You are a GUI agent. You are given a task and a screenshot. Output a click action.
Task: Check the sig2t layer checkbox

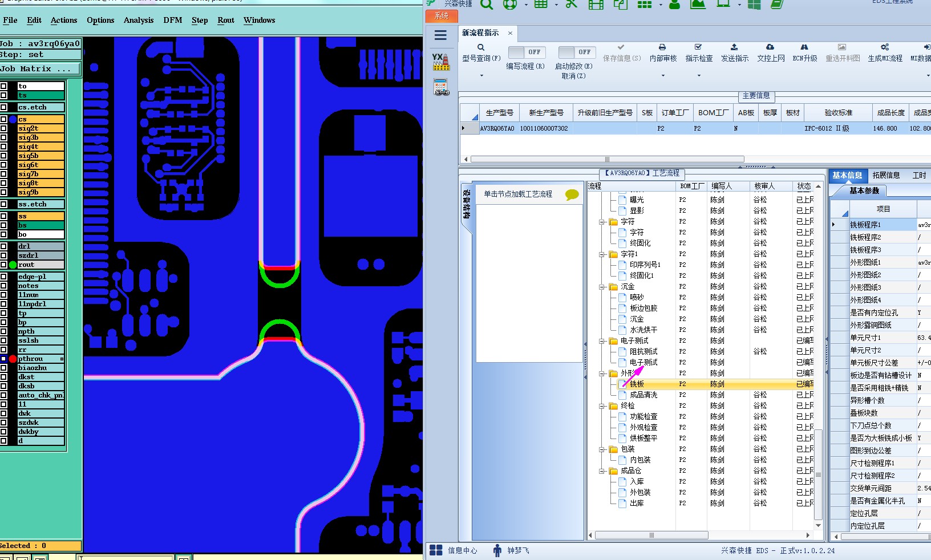tap(4, 128)
